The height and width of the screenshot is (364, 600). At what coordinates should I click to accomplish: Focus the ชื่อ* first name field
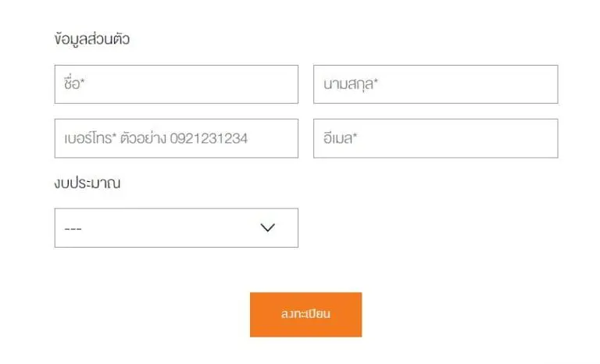pyautogui.click(x=177, y=84)
